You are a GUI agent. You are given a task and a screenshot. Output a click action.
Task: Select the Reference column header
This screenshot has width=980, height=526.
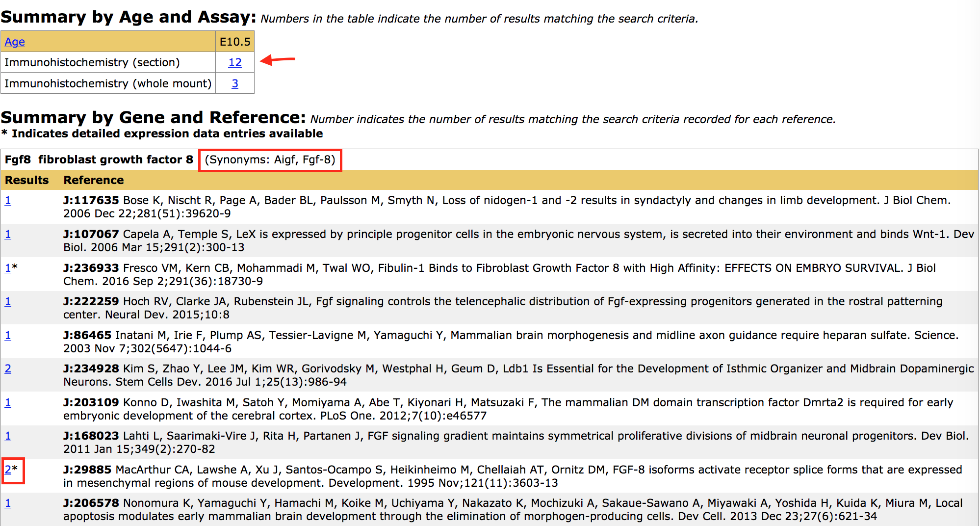click(94, 180)
